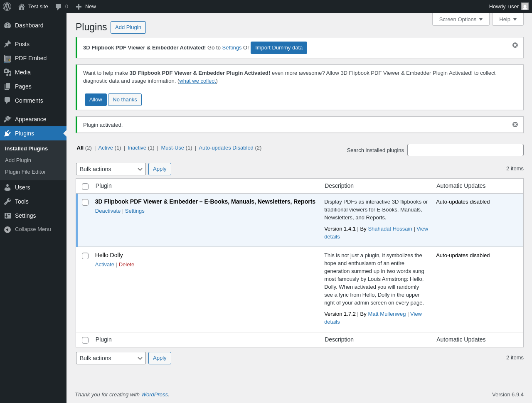The height and width of the screenshot is (403, 532).
Task: Expand the Screen Options panel
Action: click(461, 20)
